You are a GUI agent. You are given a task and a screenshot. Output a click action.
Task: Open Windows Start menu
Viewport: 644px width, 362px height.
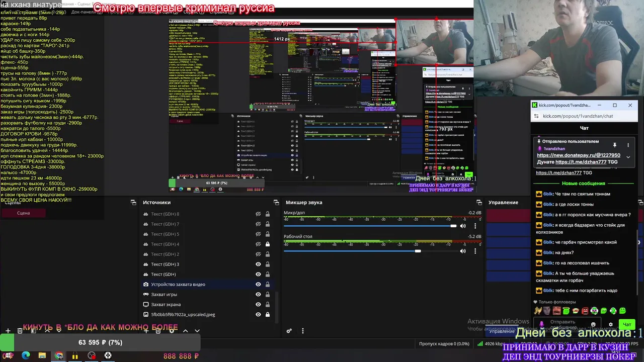pos(9,355)
